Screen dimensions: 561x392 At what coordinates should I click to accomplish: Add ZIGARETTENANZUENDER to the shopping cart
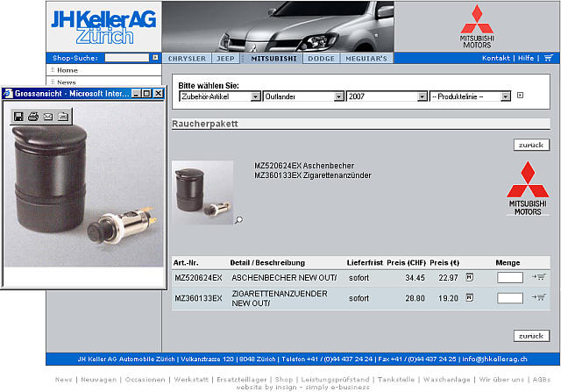538,298
